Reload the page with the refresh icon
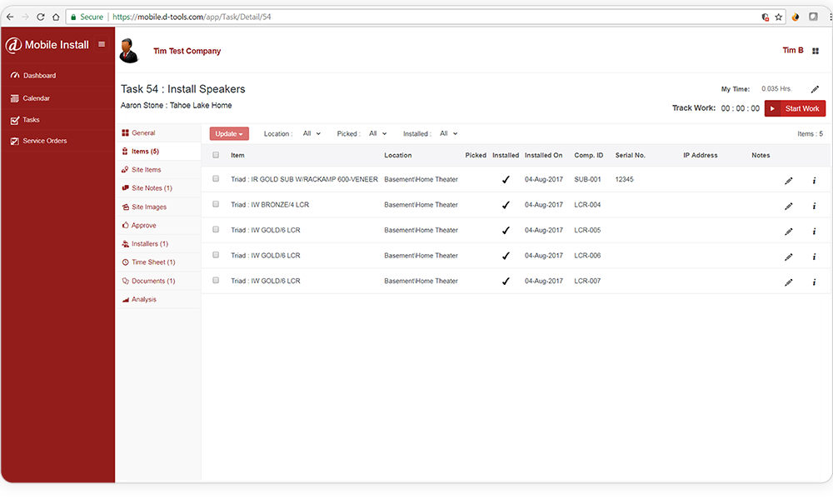The height and width of the screenshot is (504, 833). tap(40, 17)
